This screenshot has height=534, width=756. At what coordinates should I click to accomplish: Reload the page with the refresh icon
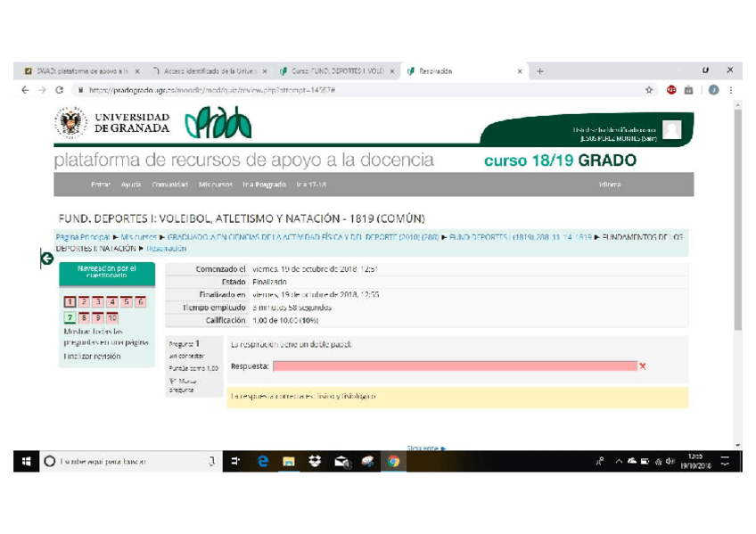tap(60, 90)
